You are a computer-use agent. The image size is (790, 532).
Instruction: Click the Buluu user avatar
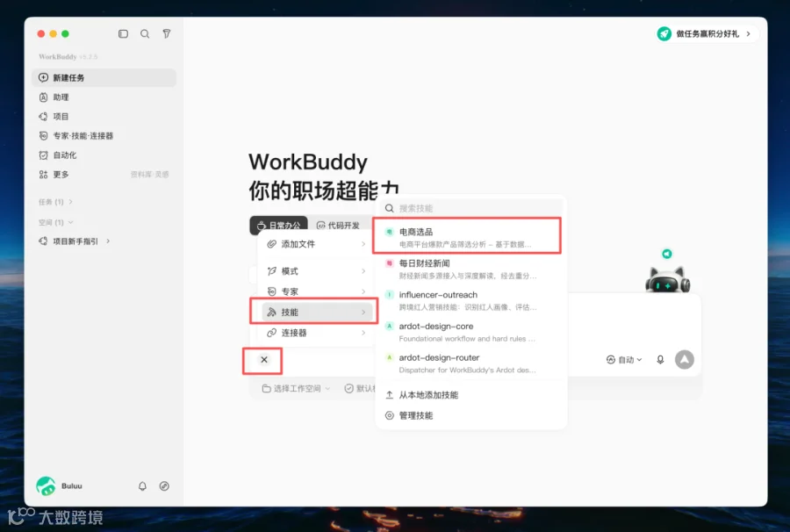pyautogui.click(x=46, y=486)
